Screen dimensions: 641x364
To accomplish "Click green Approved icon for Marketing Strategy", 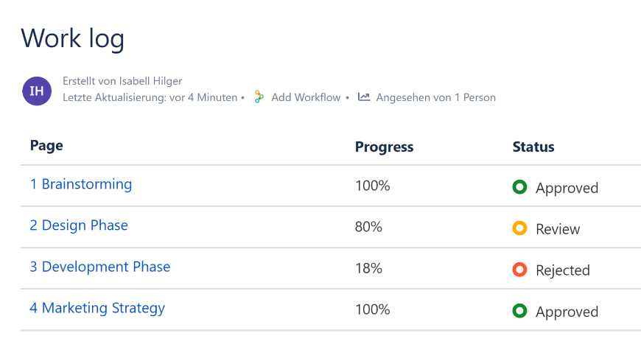I will pyautogui.click(x=519, y=311).
